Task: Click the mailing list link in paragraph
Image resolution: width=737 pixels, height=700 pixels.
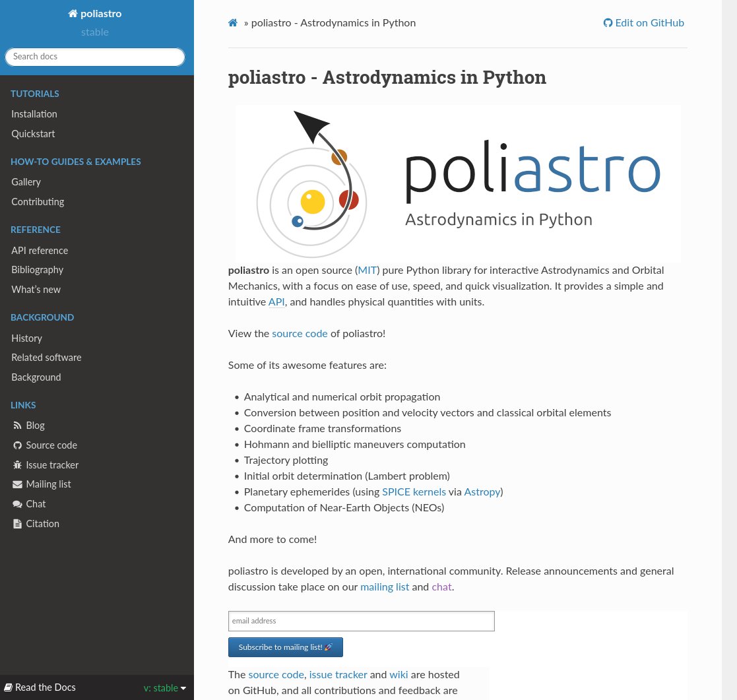Action: [385, 587]
